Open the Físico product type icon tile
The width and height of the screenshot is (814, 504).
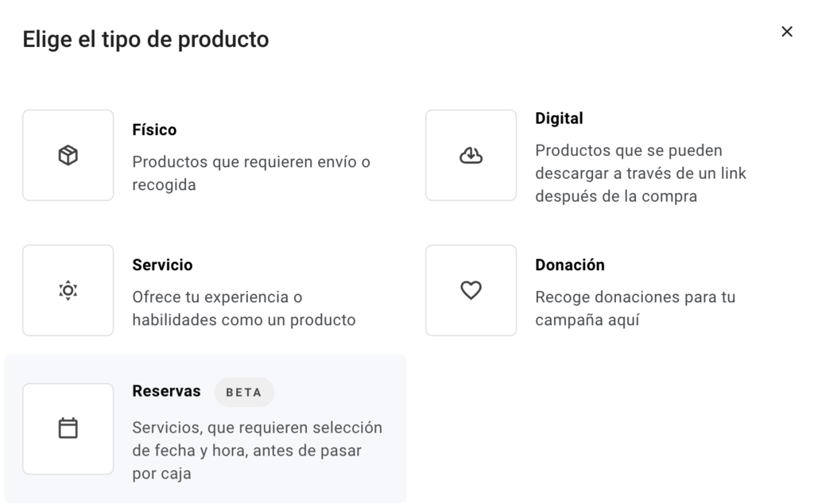tap(68, 154)
